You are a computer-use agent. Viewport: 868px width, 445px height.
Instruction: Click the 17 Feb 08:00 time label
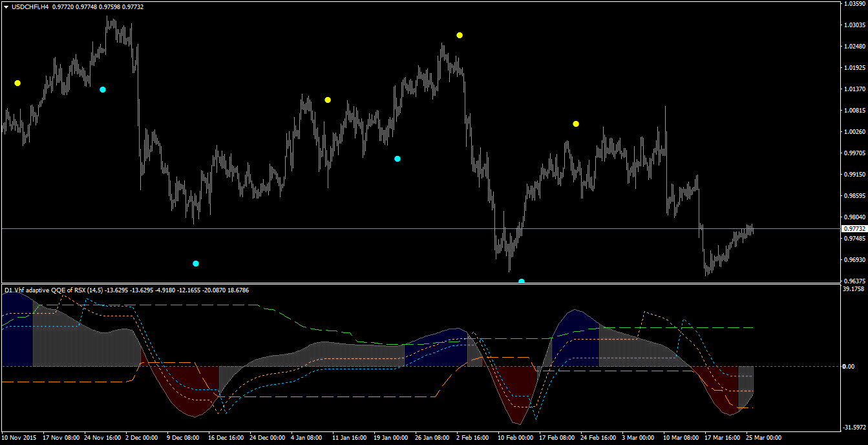coord(557,437)
